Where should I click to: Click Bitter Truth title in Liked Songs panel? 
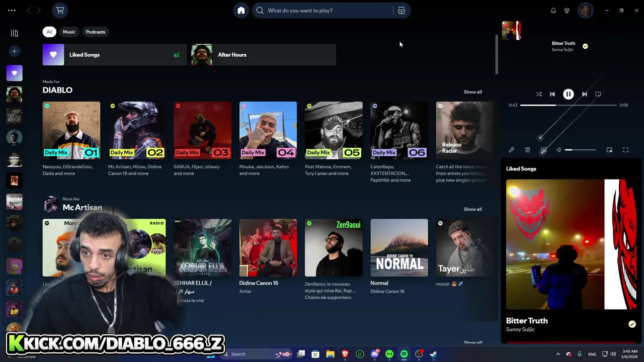[x=527, y=321]
